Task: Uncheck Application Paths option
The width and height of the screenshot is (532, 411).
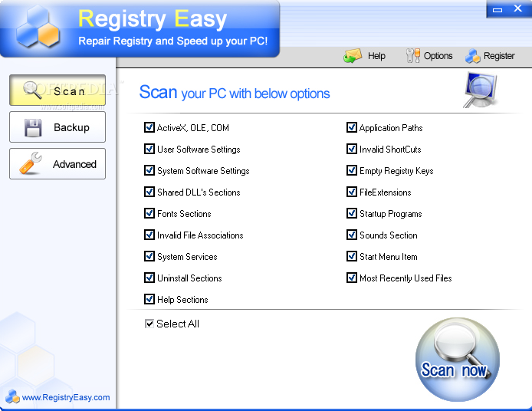Action: click(352, 127)
